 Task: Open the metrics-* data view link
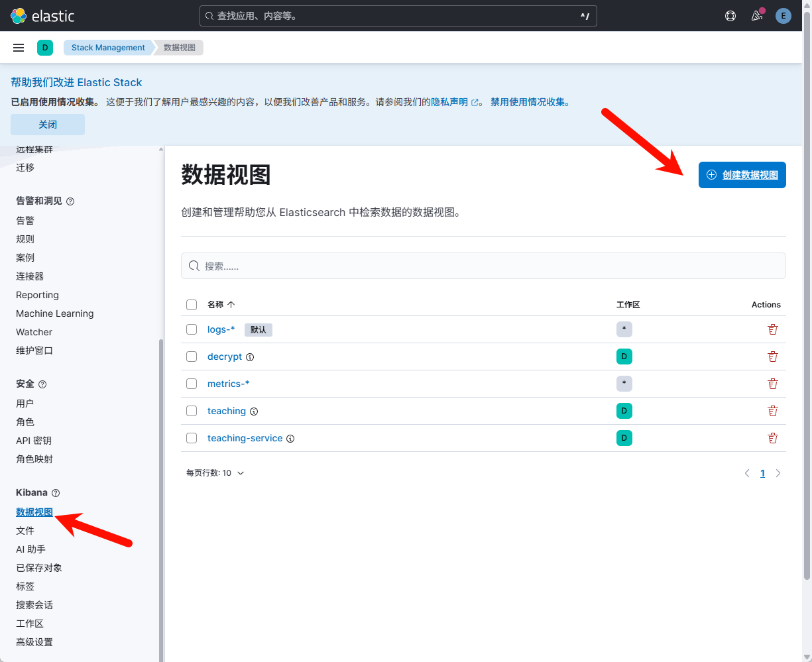click(x=229, y=384)
